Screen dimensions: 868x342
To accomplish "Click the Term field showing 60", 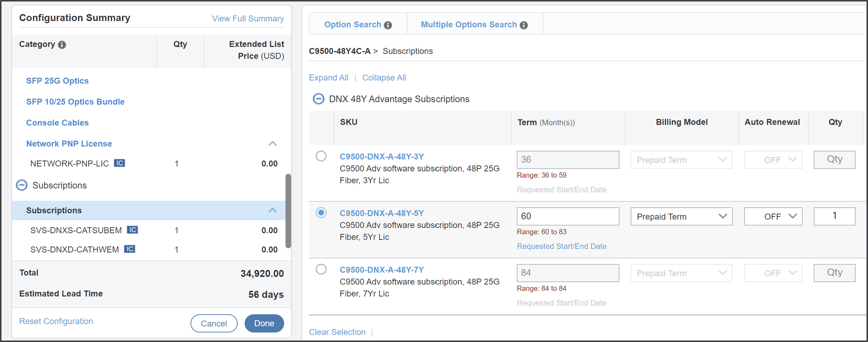I will coord(568,216).
